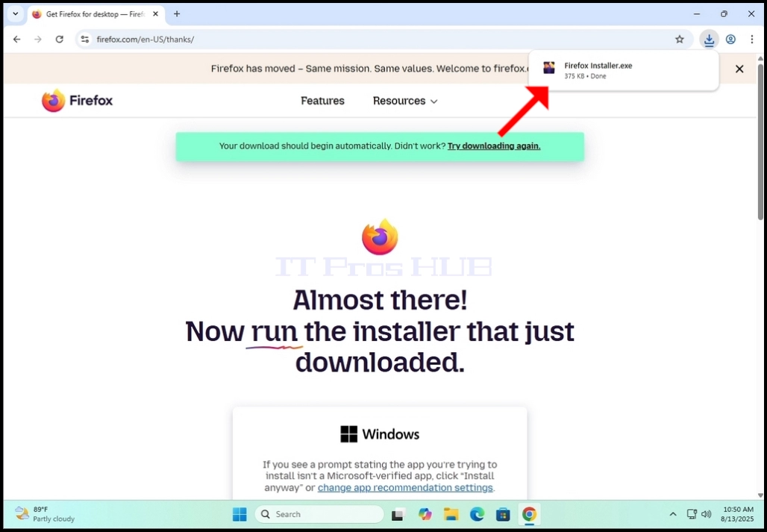Go back to the previous page
The width and height of the screenshot is (767, 532).
click(16, 39)
